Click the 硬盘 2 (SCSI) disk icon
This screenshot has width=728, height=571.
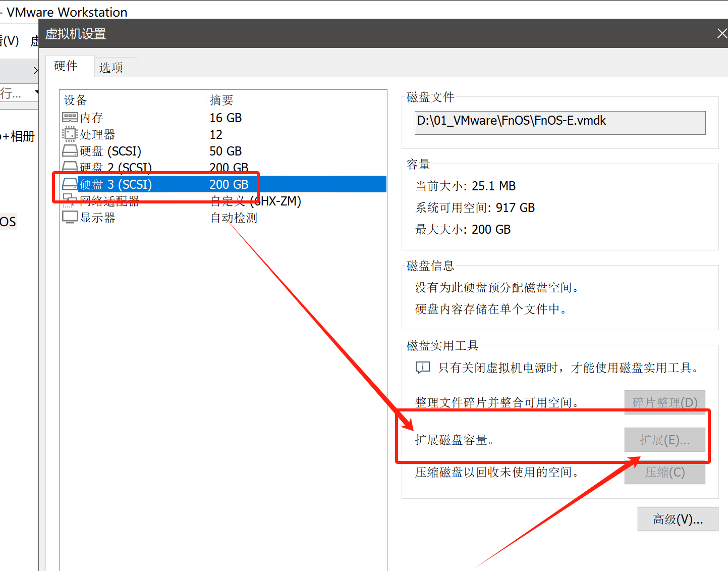tap(70, 167)
